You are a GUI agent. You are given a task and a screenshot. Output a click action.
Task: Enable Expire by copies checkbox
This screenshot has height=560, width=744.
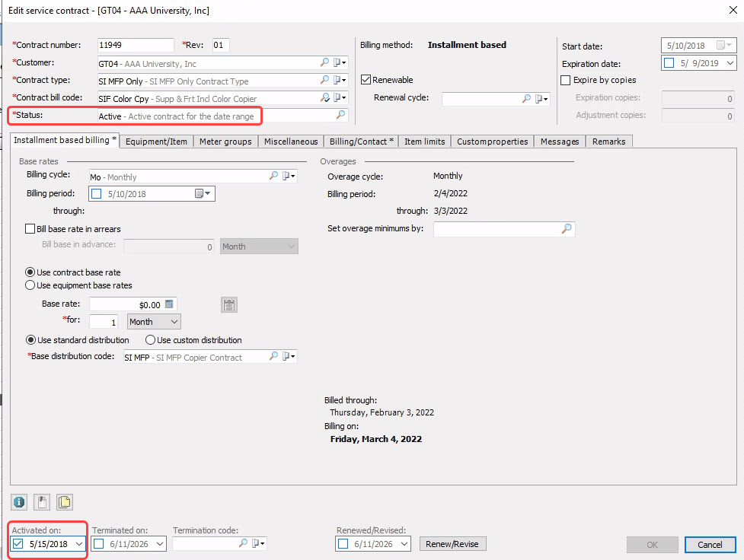(565, 80)
